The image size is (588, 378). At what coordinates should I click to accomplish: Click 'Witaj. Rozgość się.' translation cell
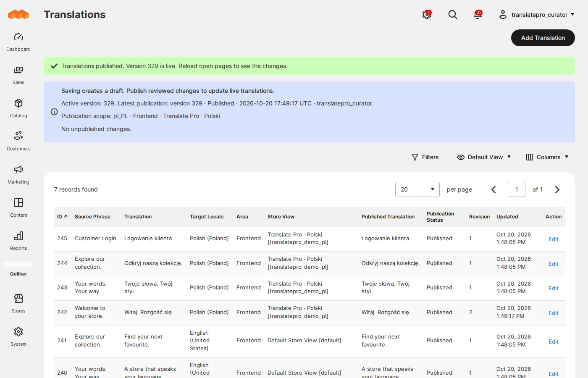coord(149,312)
